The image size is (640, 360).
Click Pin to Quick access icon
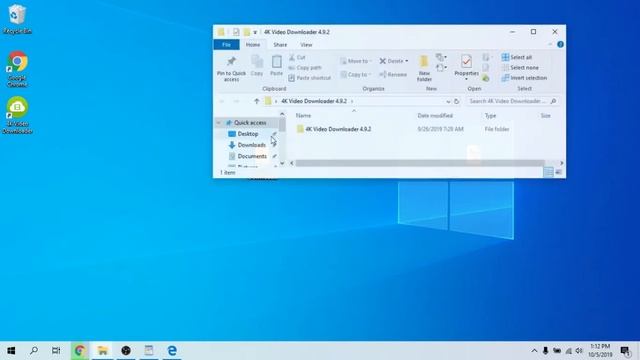231,62
